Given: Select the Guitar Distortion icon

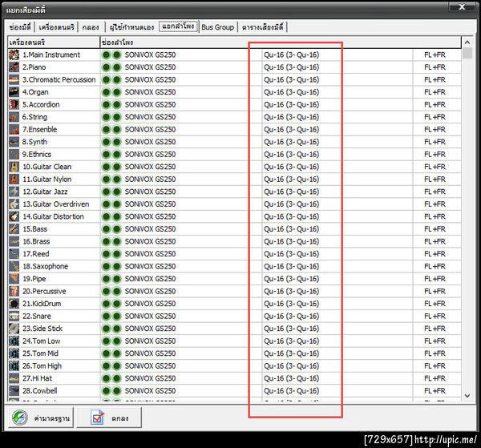Looking at the screenshot, I should (x=14, y=216).
